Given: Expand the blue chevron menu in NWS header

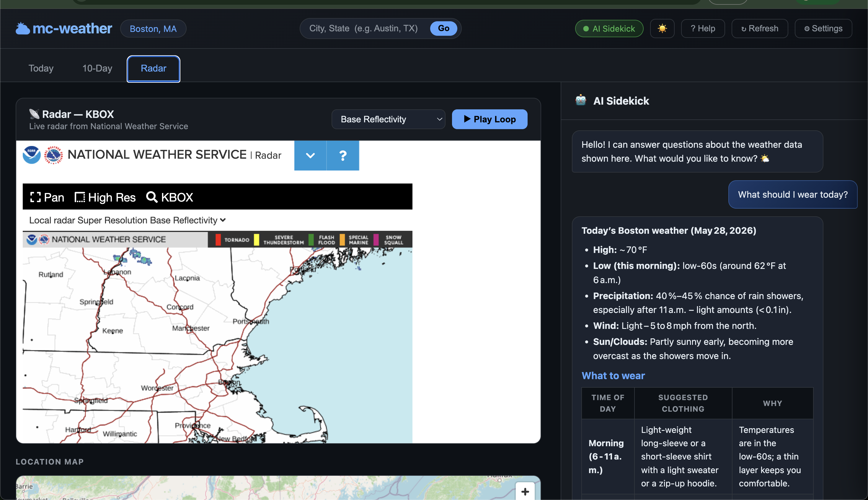Looking at the screenshot, I should click(310, 155).
